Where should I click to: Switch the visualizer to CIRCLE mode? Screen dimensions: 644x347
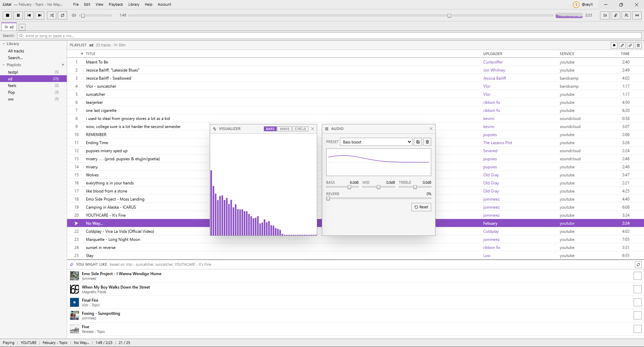point(300,129)
